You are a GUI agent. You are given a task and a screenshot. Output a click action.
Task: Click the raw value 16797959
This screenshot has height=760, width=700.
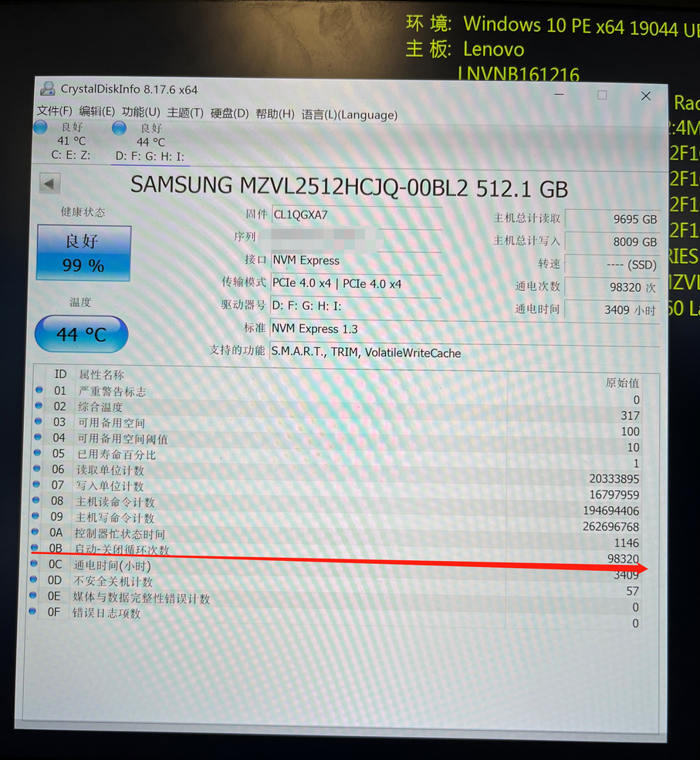point(614,495)
